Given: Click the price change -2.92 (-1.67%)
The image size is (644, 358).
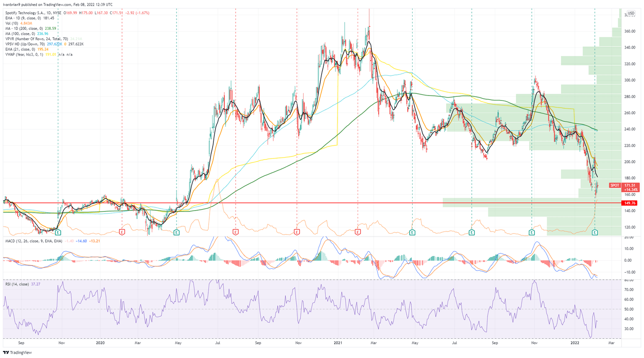Looking at the screenshot, I should 138,13.
